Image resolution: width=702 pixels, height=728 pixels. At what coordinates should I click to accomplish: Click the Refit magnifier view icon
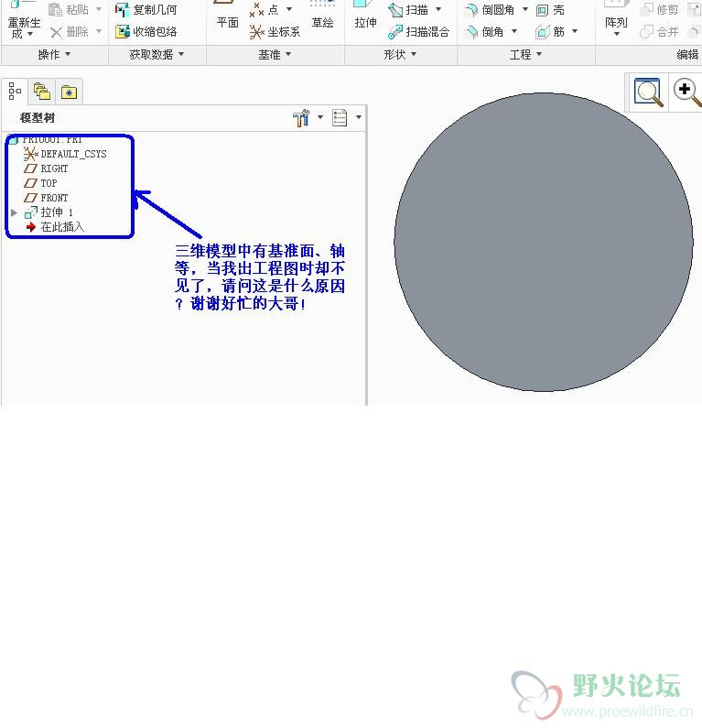pyautogui.click(x=648, y=92)
